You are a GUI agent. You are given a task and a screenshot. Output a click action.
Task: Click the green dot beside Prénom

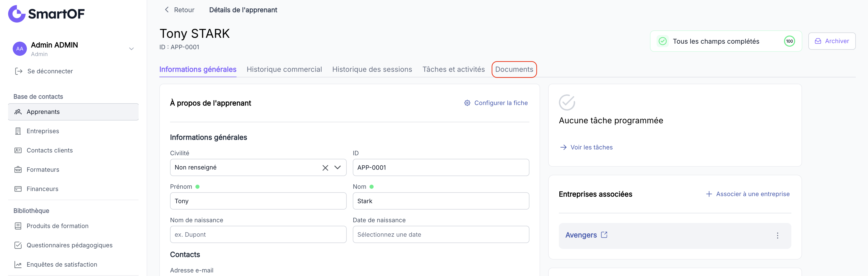pos(197,187)
